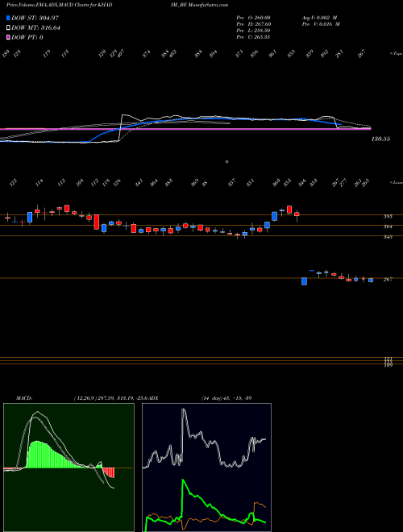Click the red MACD histogram bars
403x532 pixels.
(x=109, y=472)
